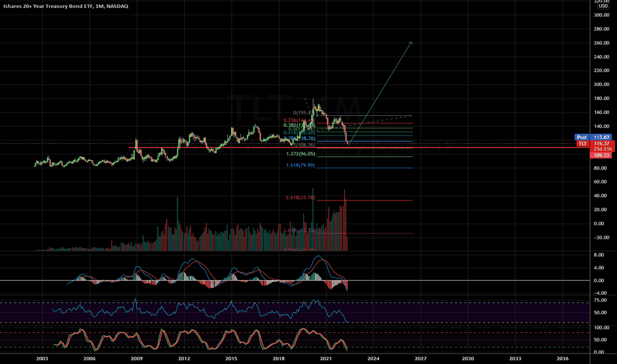The width and height of the screenshot is (617, 364).
Task: Click the 200.00 price scale value
Action: coord(601,85)
